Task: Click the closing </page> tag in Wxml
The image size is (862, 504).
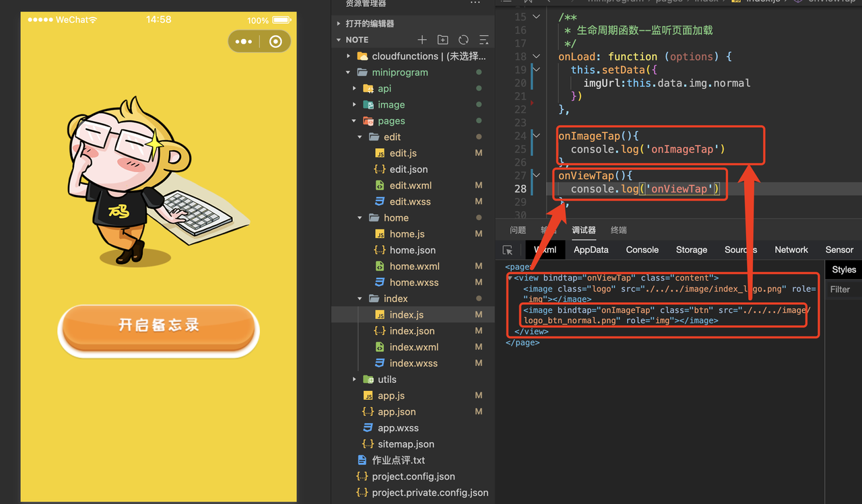Action: pyautogui.click(x=523, y=343)
